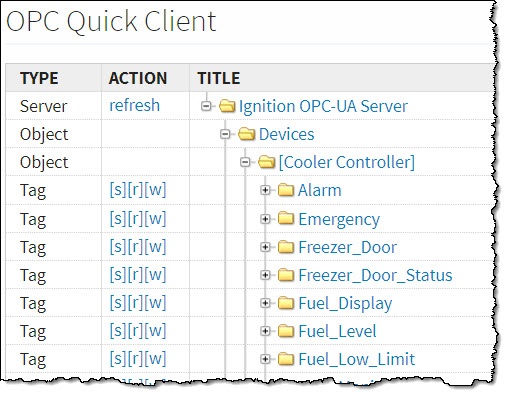Click the Fuel_Display folder icon
Viewport: 507px width, 394px height.
[x=286, y=303]
